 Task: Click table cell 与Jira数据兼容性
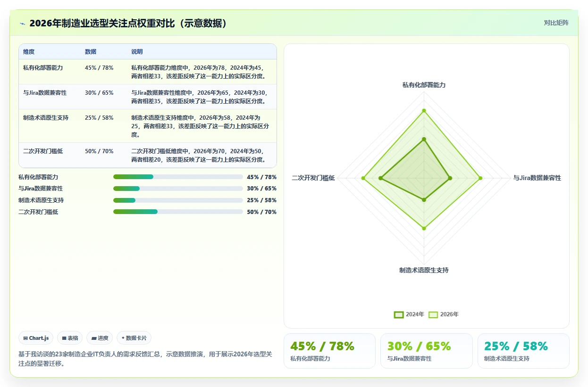click(x=45, y=93)
